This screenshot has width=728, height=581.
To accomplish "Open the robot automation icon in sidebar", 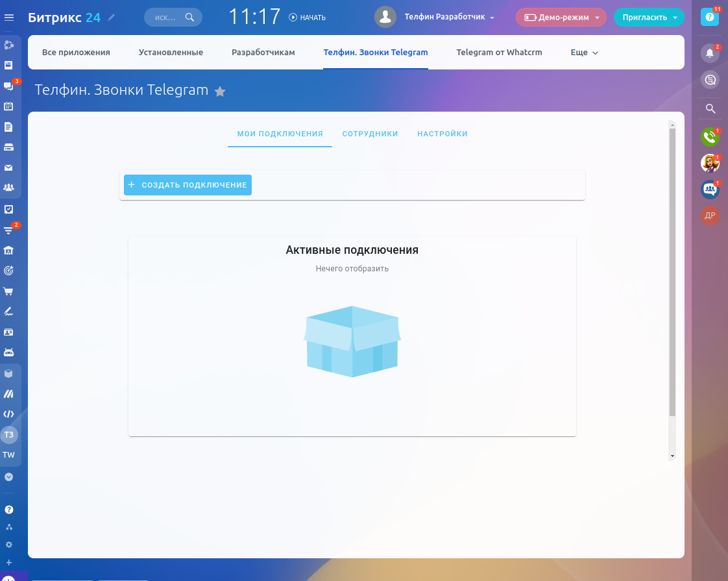I will pyautogui.click(x=9, y=352).
